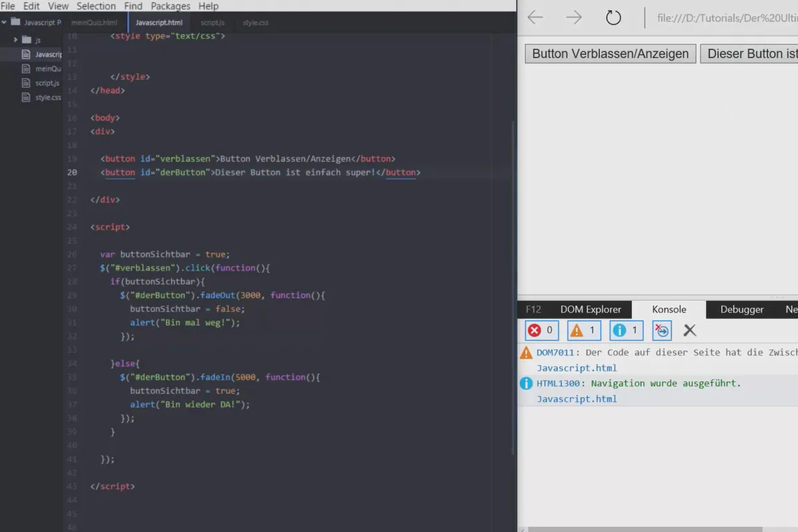Switch to the Javascript.html editor tab
The image size is (798, 532).
pos(158,23)
